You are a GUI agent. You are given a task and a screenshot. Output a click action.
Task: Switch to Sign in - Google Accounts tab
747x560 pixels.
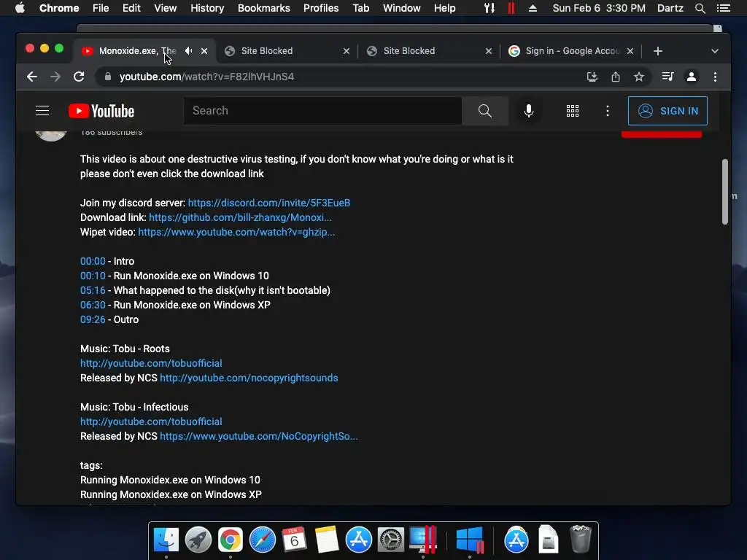pyautogui.click(x=570, y=51)
